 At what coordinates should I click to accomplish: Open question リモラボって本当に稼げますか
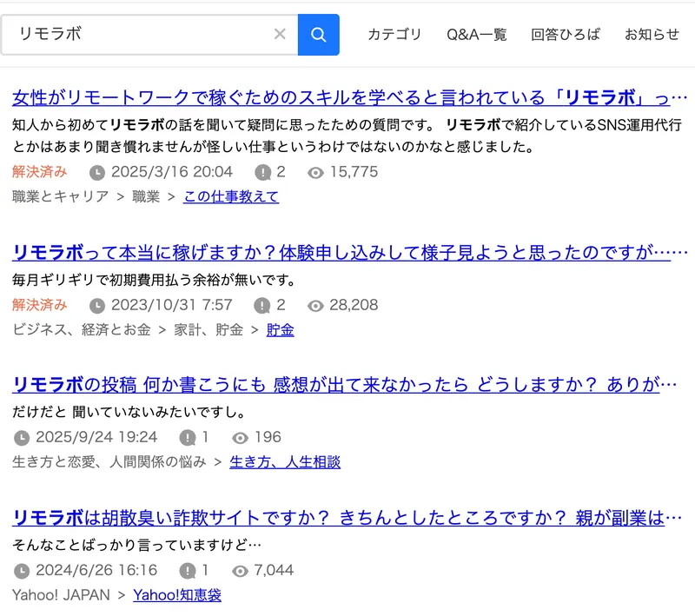349,253
